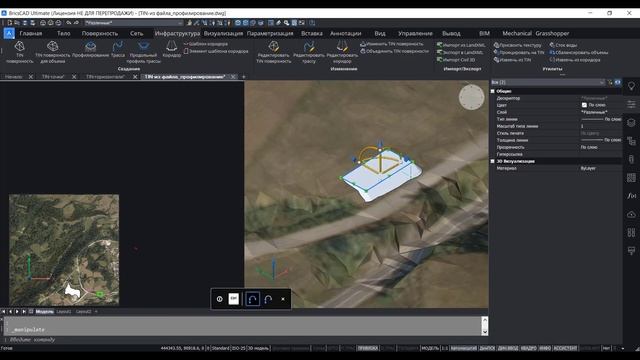Open the cloud side panel icon
Image resolution: width=640 pixels, height=360 pixels.
[631, 214]
